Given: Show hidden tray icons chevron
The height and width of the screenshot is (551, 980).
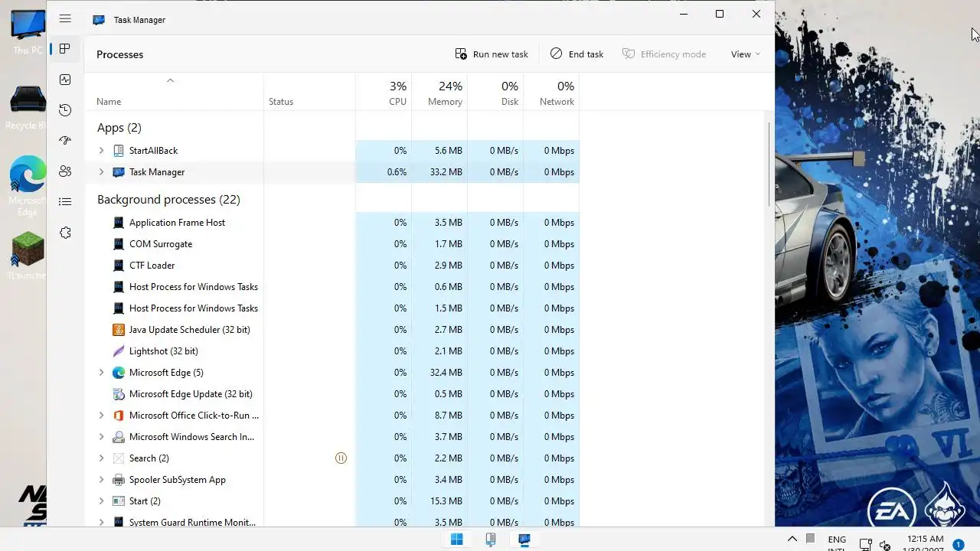Looking at the screenshot, I should point(792,539).
